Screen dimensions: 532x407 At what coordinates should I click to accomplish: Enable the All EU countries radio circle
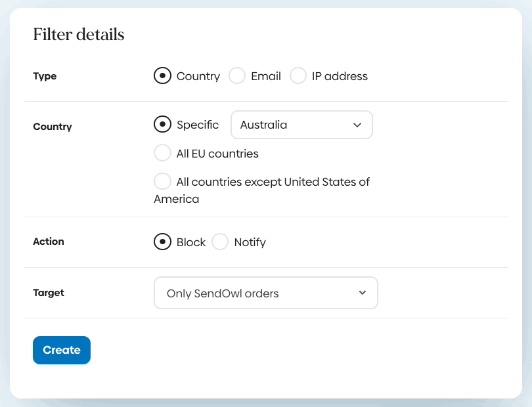click(162, 153)
